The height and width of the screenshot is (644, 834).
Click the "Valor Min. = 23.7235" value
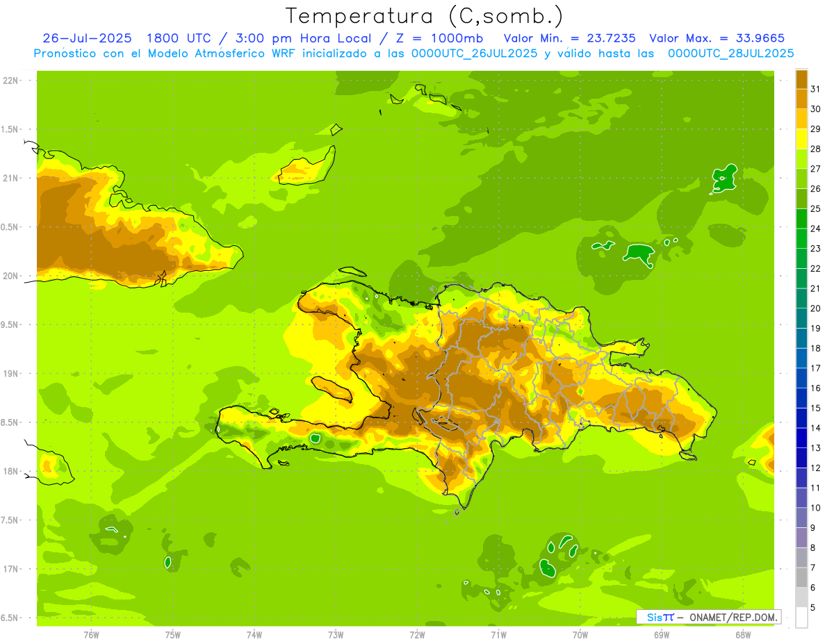pos(569,38)
